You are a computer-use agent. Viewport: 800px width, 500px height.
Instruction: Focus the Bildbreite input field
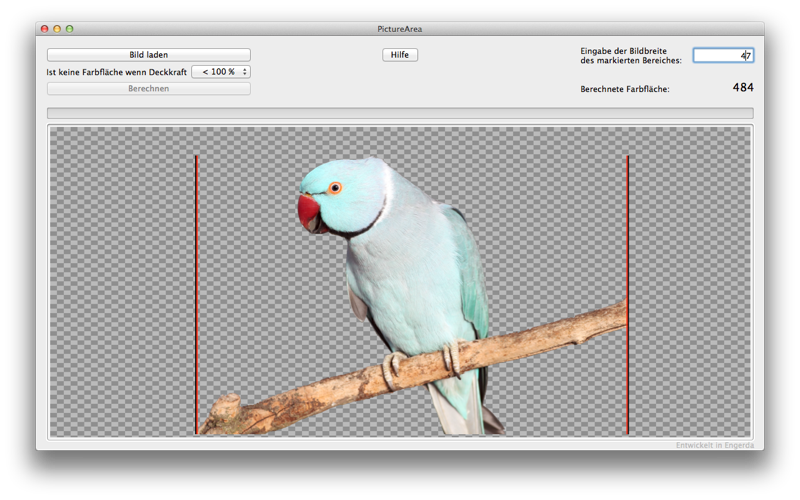tap(723, 55)
